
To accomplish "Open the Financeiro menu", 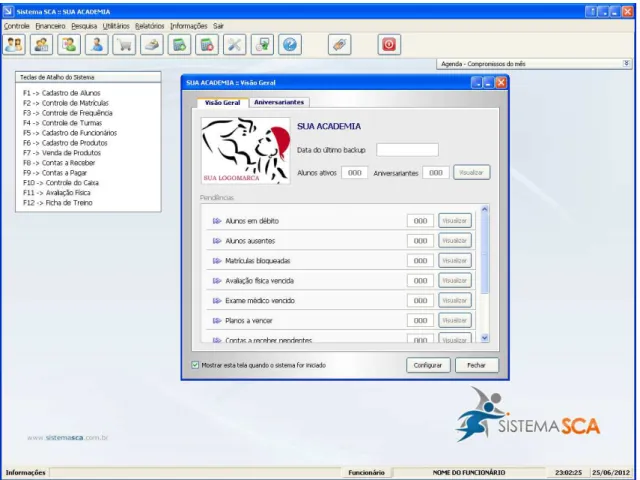I will click(x=50, y=26).
